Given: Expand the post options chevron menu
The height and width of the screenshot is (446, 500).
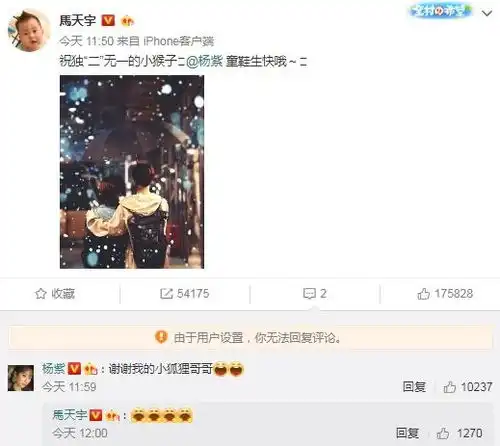Looking at the screenshot, I should 487,13.
